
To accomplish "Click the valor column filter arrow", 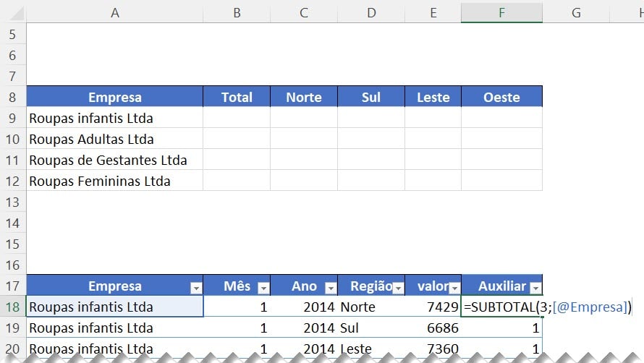I will (x=454, y=288).
